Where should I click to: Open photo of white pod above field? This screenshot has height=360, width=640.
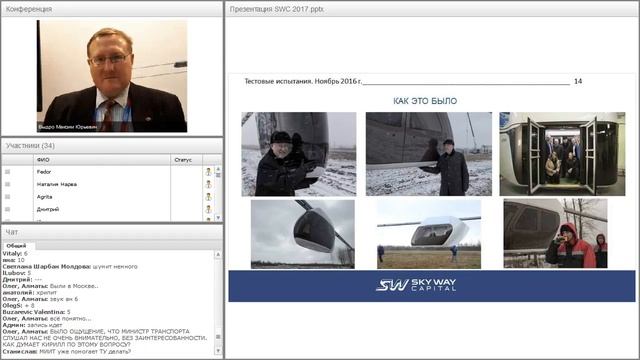(x=429, y=234)
